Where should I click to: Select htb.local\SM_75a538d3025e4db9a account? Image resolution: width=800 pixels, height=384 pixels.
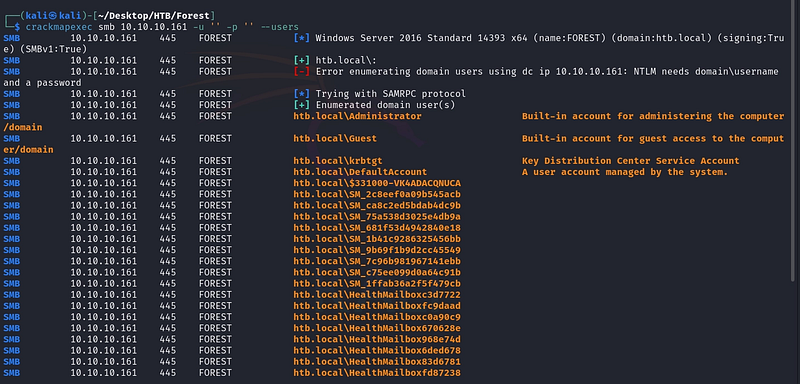[377, 217]
